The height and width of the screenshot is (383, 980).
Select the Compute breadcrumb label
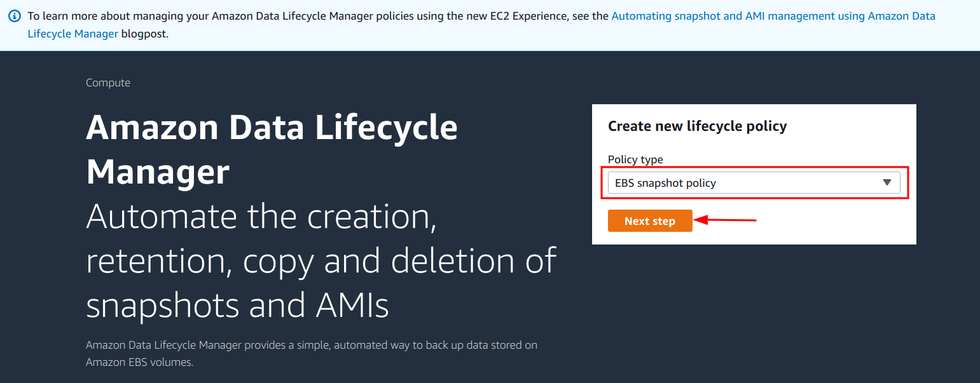(x=108, y=83)
